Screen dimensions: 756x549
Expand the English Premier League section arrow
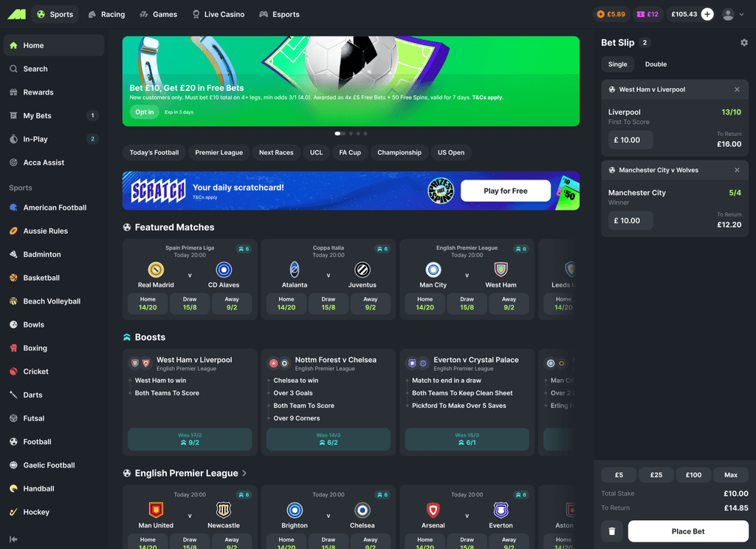(x=244, y=473)
